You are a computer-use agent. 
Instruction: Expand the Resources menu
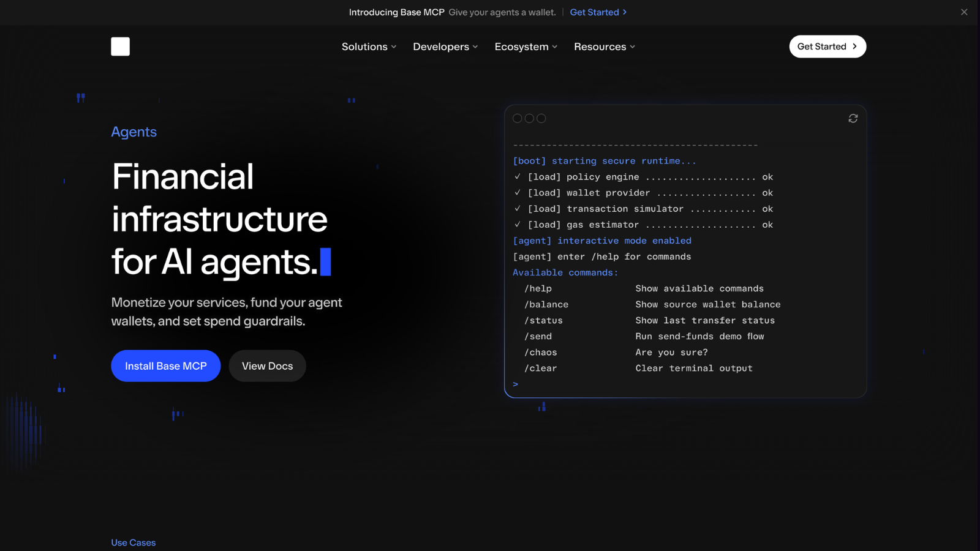tap(605, 47)
